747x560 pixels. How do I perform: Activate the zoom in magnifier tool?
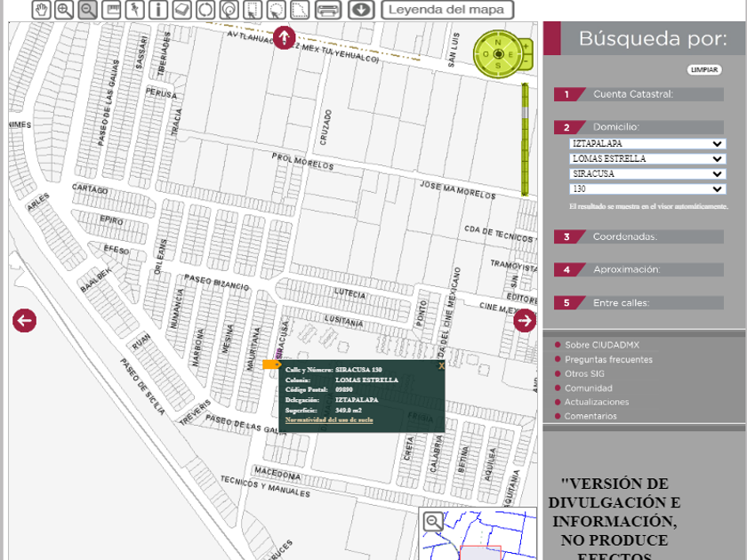[65, 10]
